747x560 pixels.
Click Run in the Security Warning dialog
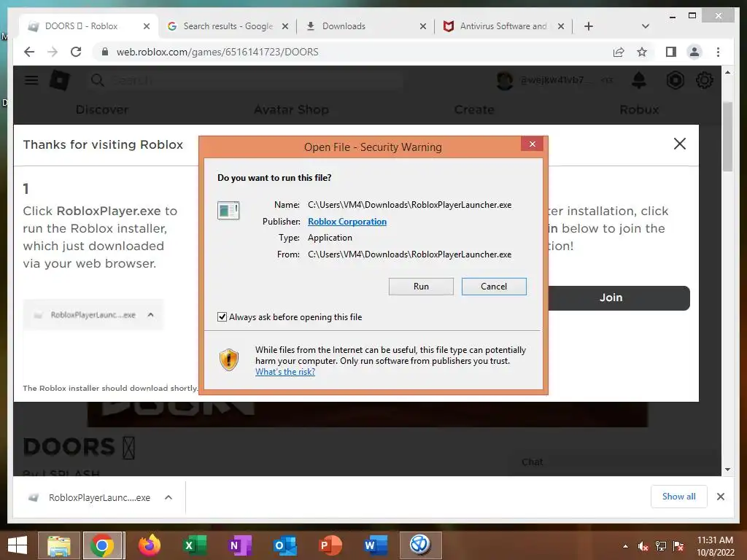point(421,286)
